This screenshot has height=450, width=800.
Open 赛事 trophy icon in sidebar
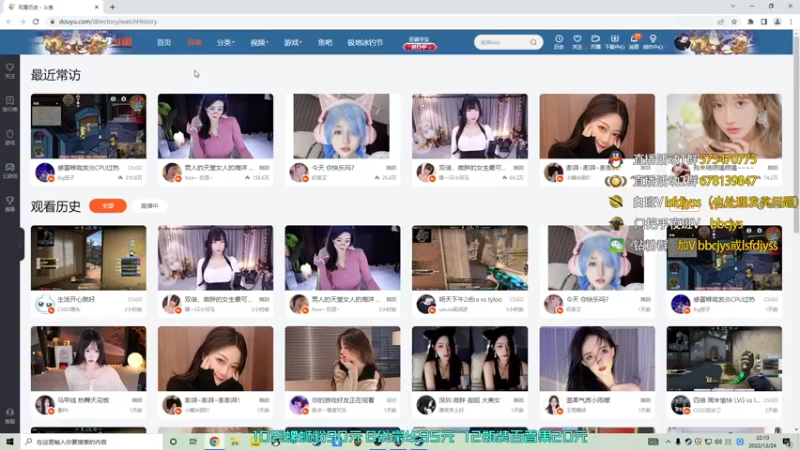pos(10,204)
